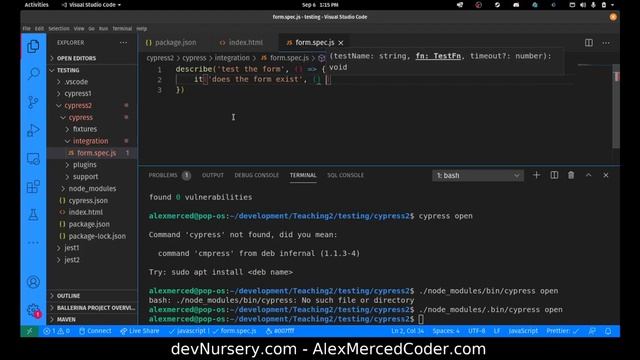Open the top bar clock and calendar

(320, 5)
